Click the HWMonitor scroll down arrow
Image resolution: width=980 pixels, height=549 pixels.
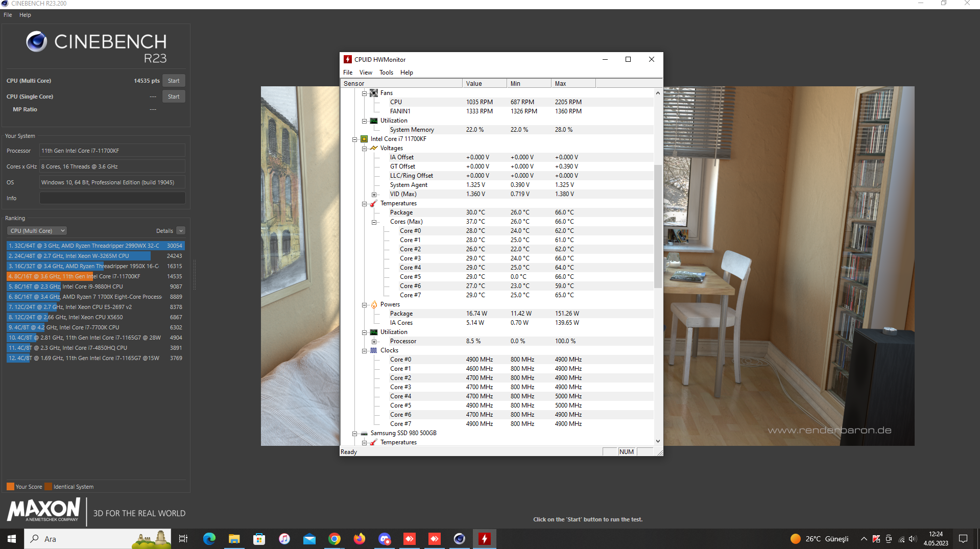coord(658,441)
